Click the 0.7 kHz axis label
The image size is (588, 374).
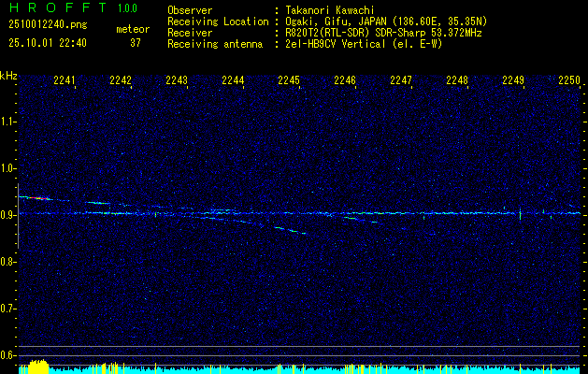coord(7,309)
